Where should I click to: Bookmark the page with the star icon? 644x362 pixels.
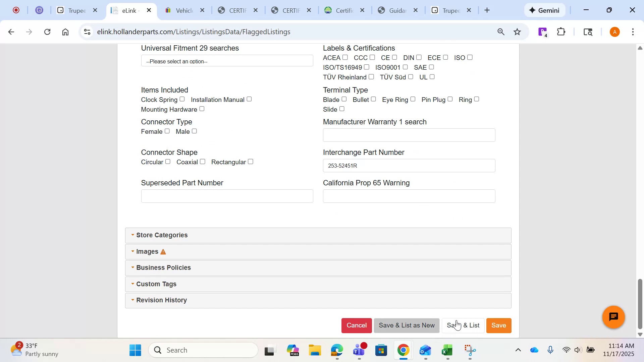[x=517, y=32]
